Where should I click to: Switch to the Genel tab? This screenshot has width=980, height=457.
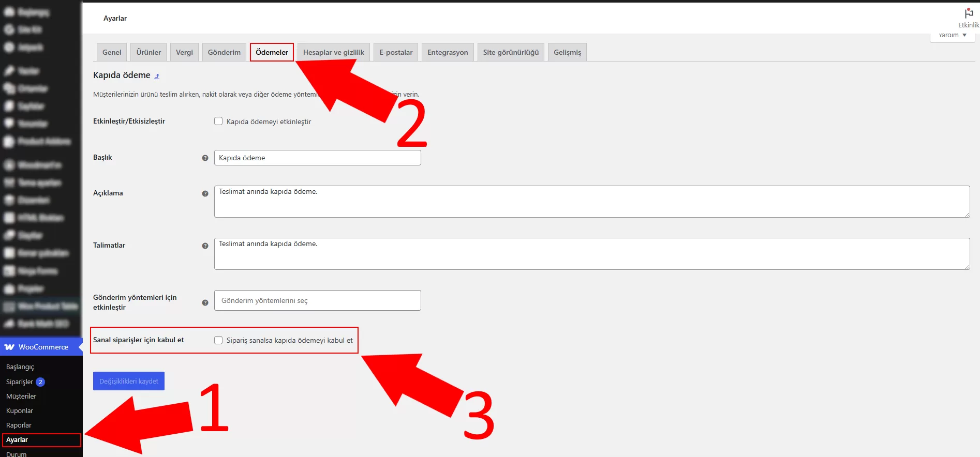[112, 52]
